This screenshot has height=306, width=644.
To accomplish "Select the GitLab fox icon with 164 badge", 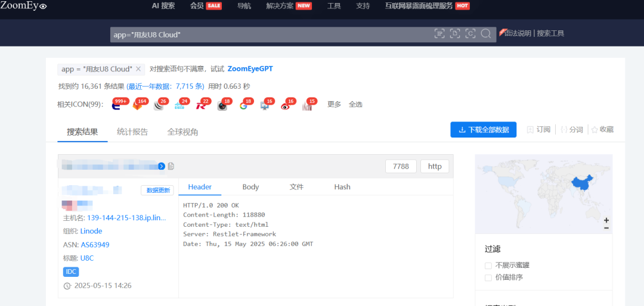I will 137,105.
